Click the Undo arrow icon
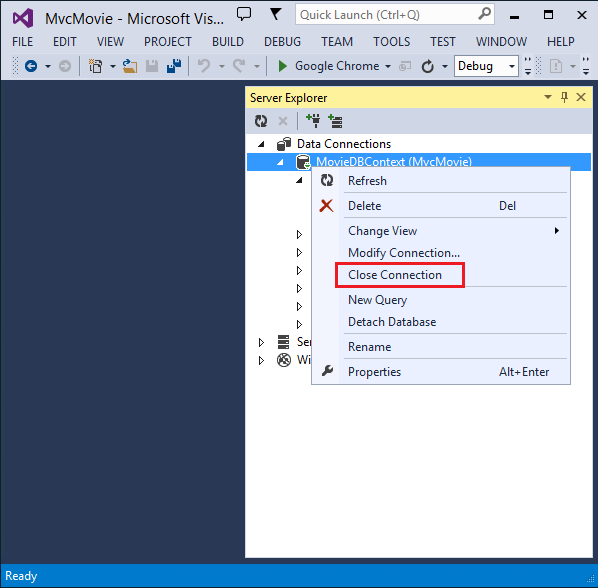This screenshot has width=598, height=588. click(204, 66)
